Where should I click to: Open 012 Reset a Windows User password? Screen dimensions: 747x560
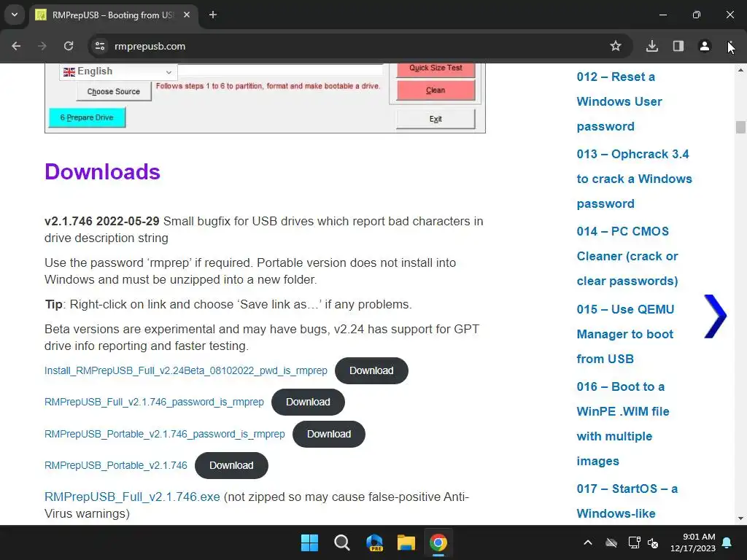click(x=619, y=101)
